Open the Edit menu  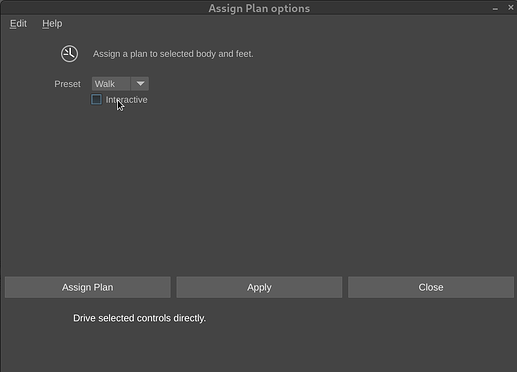pyautogui.click(x=18, y=24)
